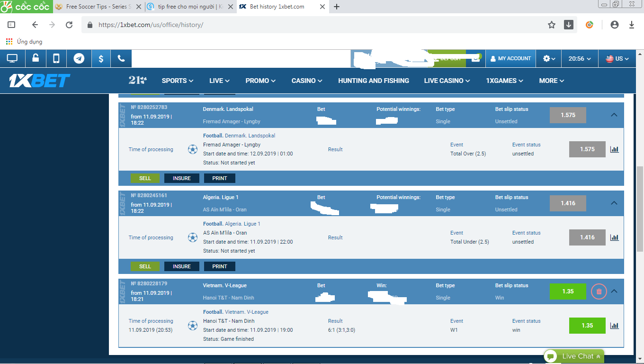The width and height of the screenshot is (644, 364).
Task: Open statistics chart icon for AS Aïn M'lila bet
Action: click(x=615, y=237)
